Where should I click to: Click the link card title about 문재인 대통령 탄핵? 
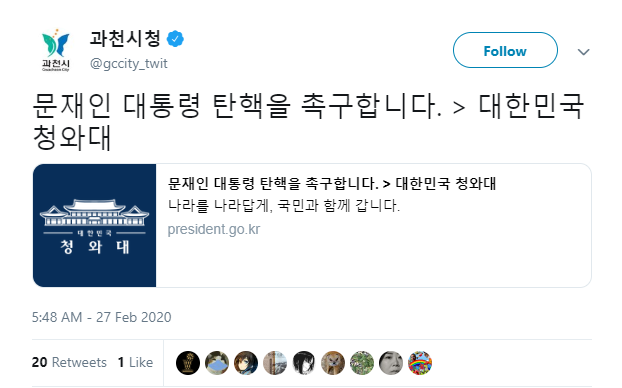pyautogui.click(x=332, y=183)
